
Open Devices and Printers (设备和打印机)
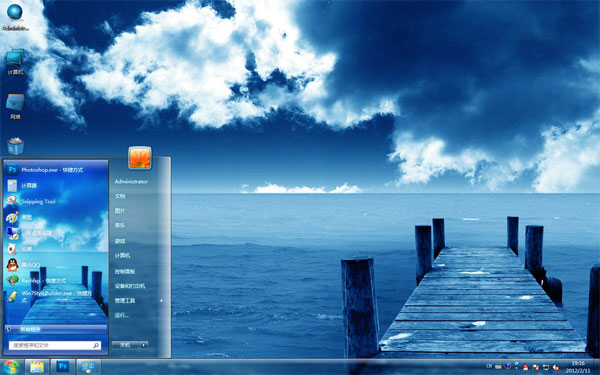tap(130, 286)
